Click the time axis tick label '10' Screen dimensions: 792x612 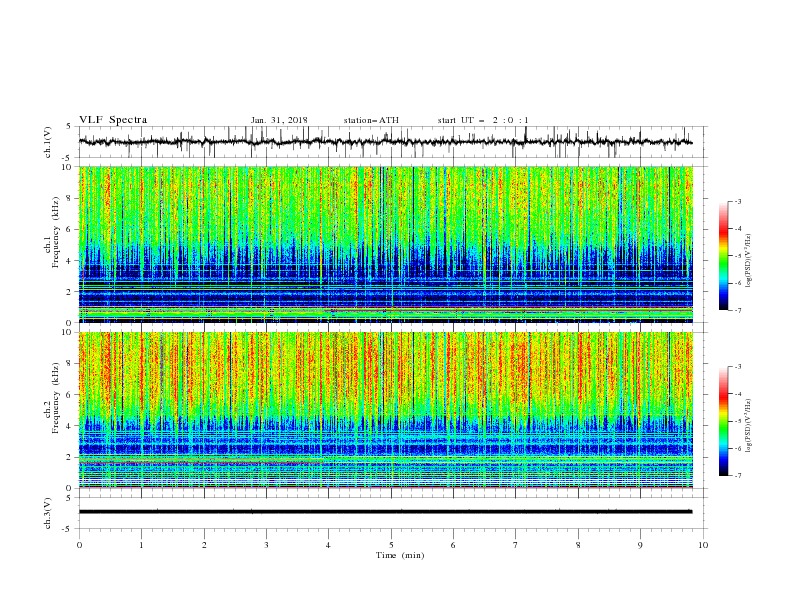coord(703,545)
